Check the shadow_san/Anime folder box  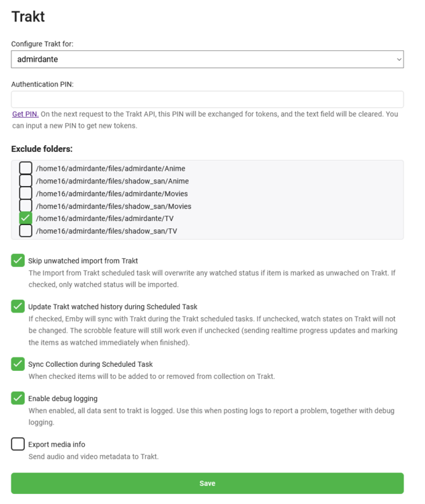click(26, 181)
